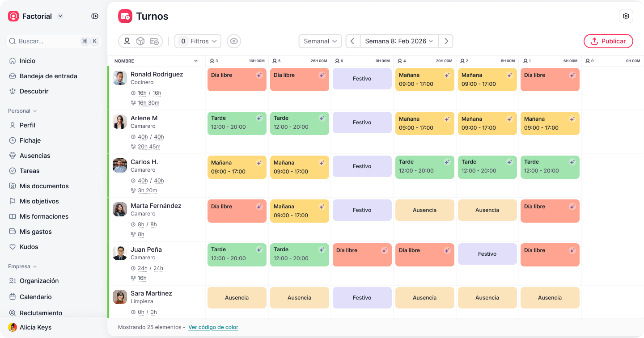
Task: Open the Semanal view dropdown
Action: [x=320, y=41]
